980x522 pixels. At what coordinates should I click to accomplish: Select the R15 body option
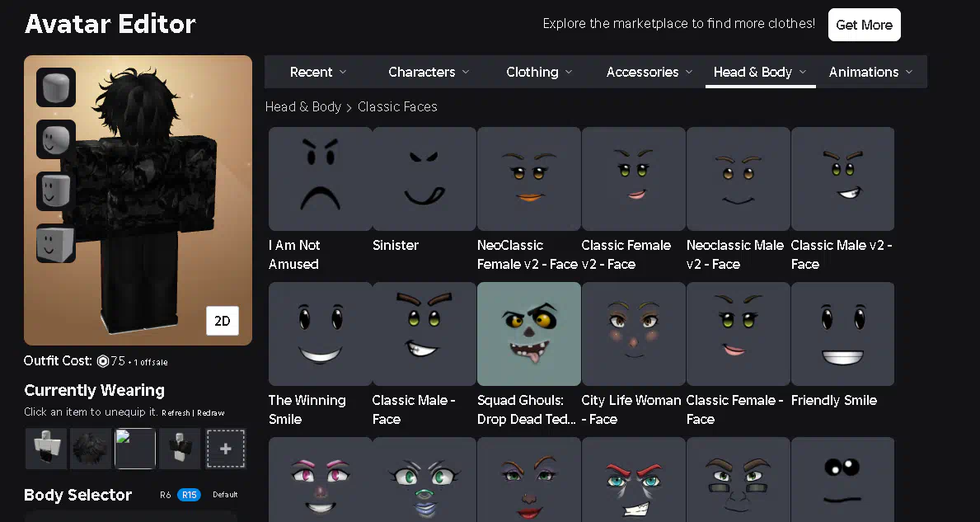(x=189, y=495)
